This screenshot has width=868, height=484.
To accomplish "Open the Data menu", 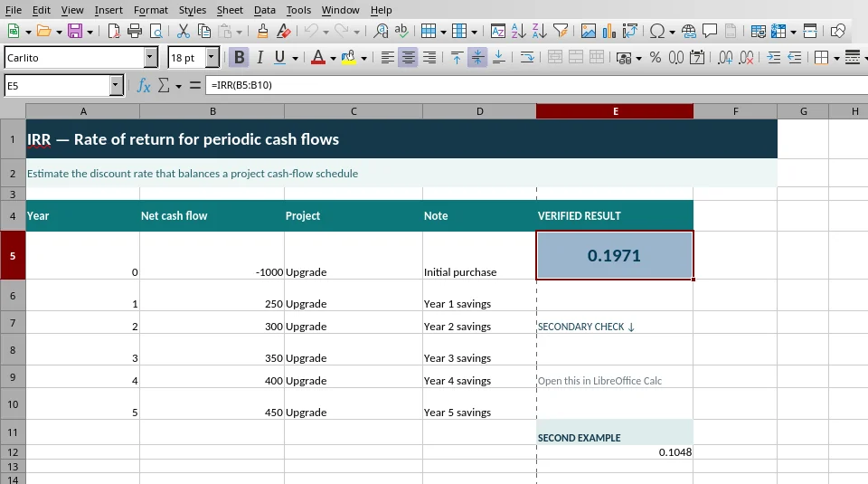I will click(265, 10).
